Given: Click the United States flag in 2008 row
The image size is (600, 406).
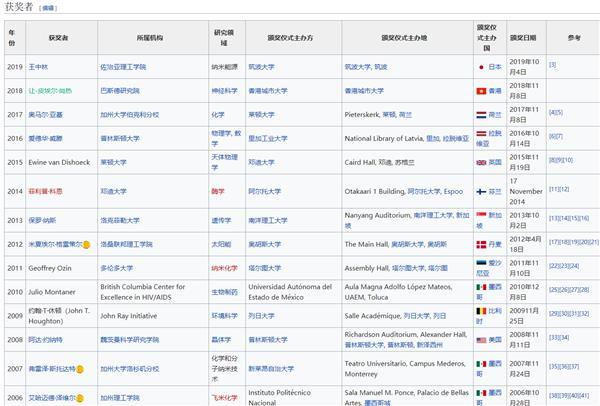Looking at the screenshot, I should 481,340.
